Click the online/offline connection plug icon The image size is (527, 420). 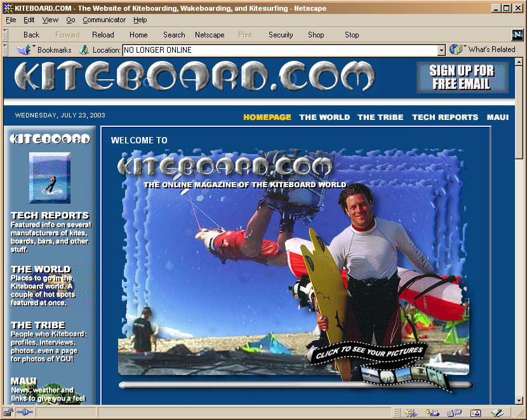(25, 412)
